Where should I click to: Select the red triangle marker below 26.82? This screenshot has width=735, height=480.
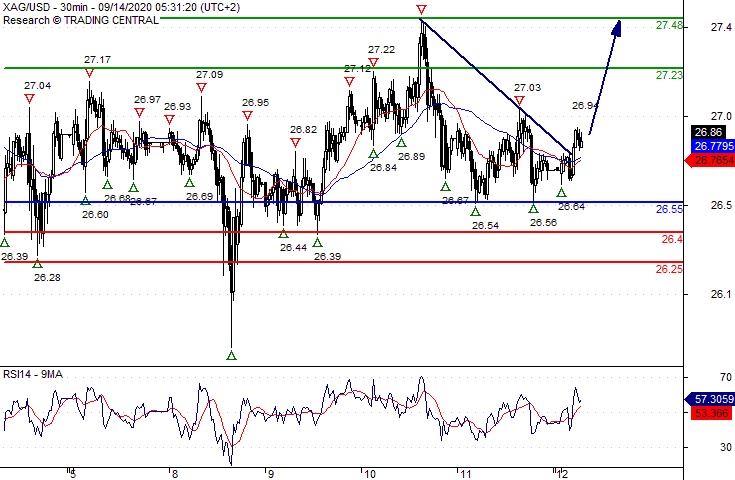coord(295,142)
